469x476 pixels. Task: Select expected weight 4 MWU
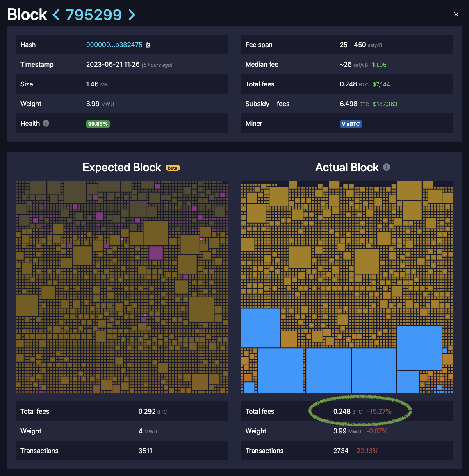148,431
